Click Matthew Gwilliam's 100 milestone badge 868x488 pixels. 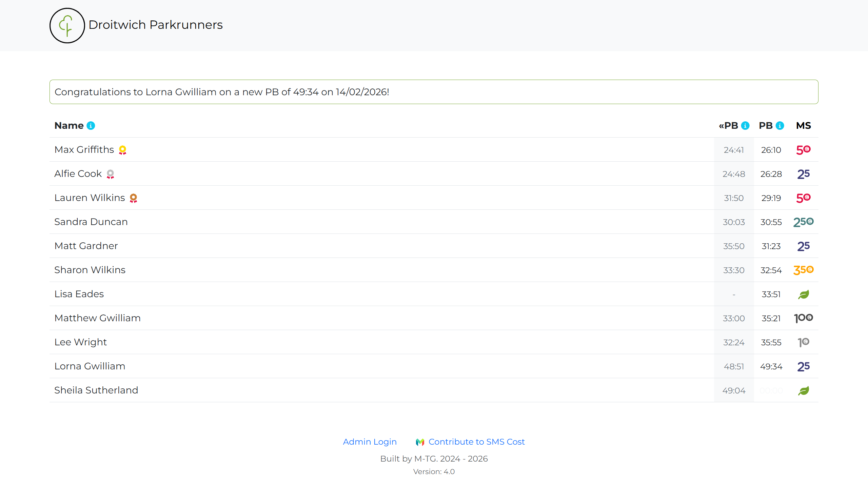point(803,318)
